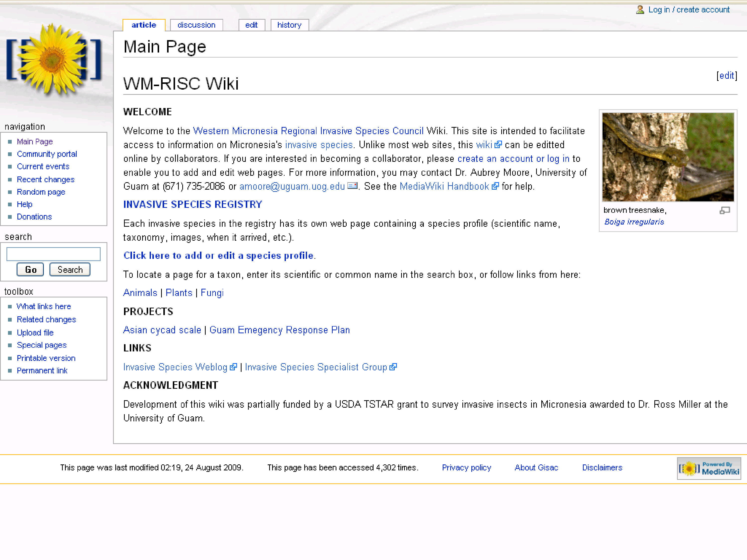This screenshot has height=560, width=747.
Task: Open the brown treesnake thumbnail image
Action: pos(668,157)
